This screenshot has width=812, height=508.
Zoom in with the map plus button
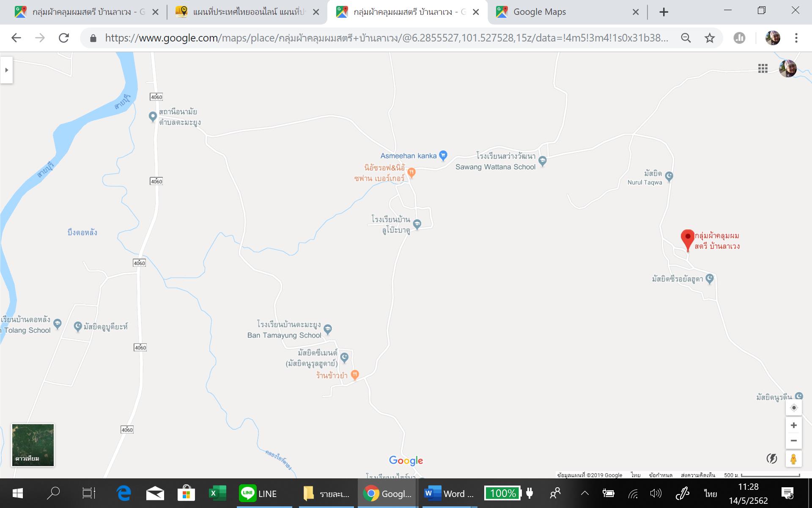(x=794, y=425)
